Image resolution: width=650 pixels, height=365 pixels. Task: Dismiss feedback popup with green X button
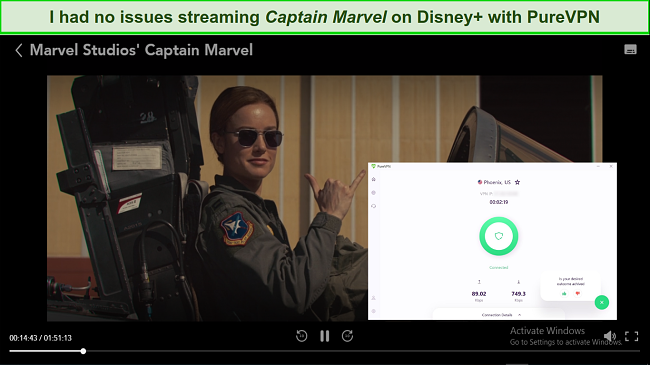601,302
